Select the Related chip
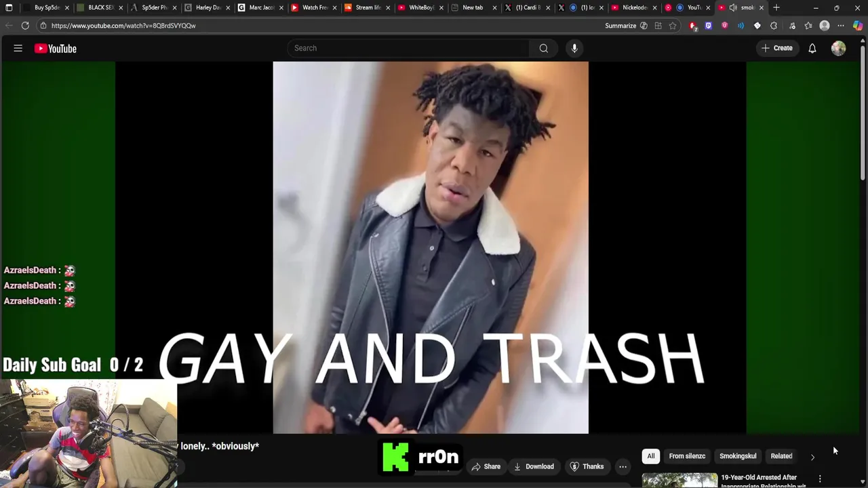 pyautogui.click(x=781, y=456)
